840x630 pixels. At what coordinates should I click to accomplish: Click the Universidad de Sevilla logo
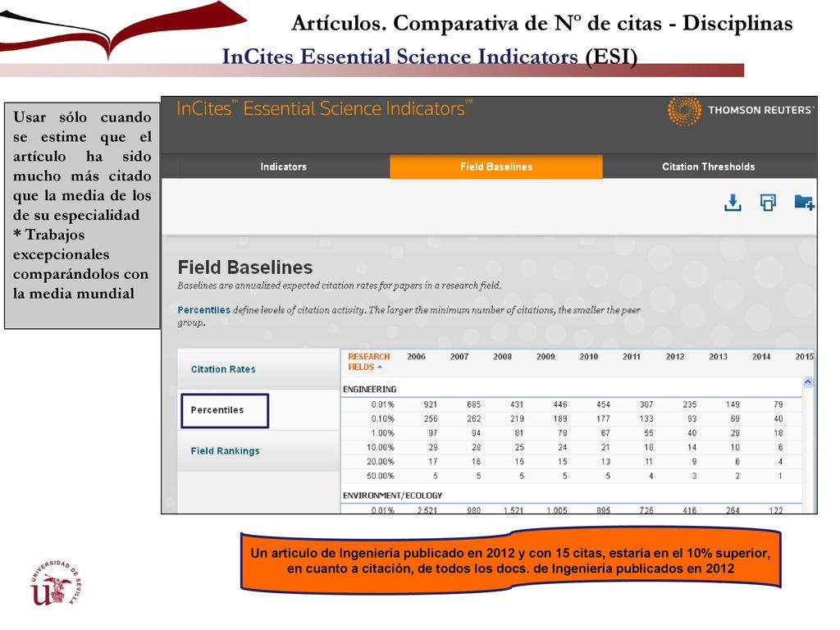tap(56, 583)
